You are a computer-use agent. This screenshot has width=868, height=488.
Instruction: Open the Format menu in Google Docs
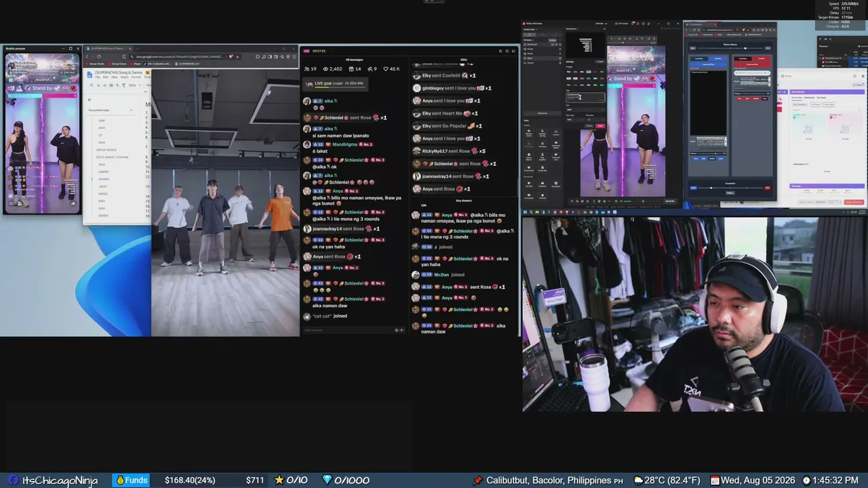(x=136, y=77)
